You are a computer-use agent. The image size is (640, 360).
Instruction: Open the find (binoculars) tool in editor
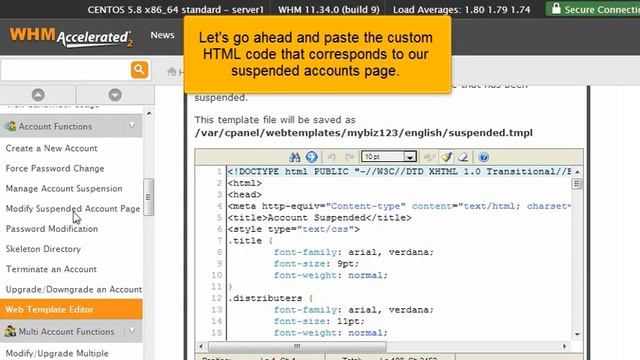coord(295,157)
